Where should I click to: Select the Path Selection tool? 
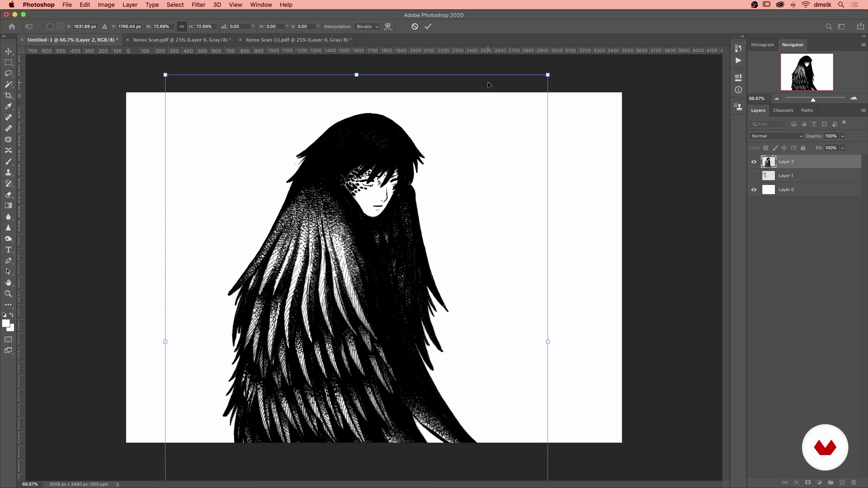(x=8, y=271)
